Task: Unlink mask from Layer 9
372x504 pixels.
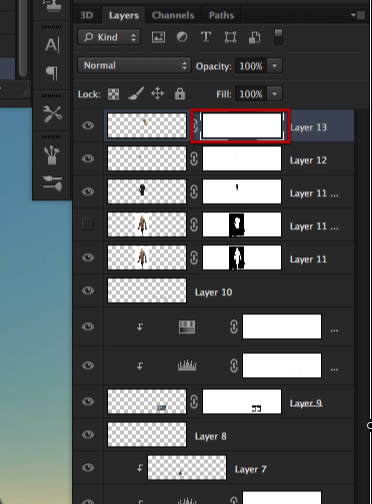Action: (194, 401)
